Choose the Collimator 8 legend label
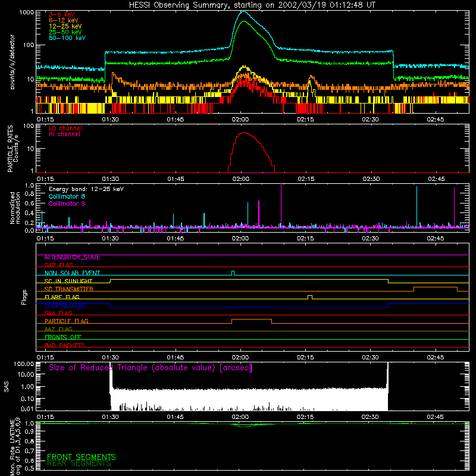Viewport: 476px width, 476px height. (x=67, y=196)
